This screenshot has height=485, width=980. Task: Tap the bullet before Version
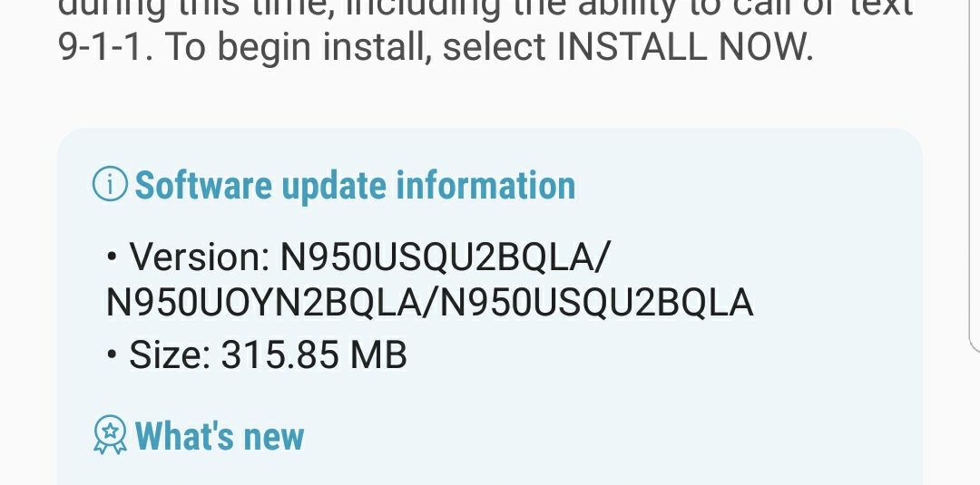[112, 256]
